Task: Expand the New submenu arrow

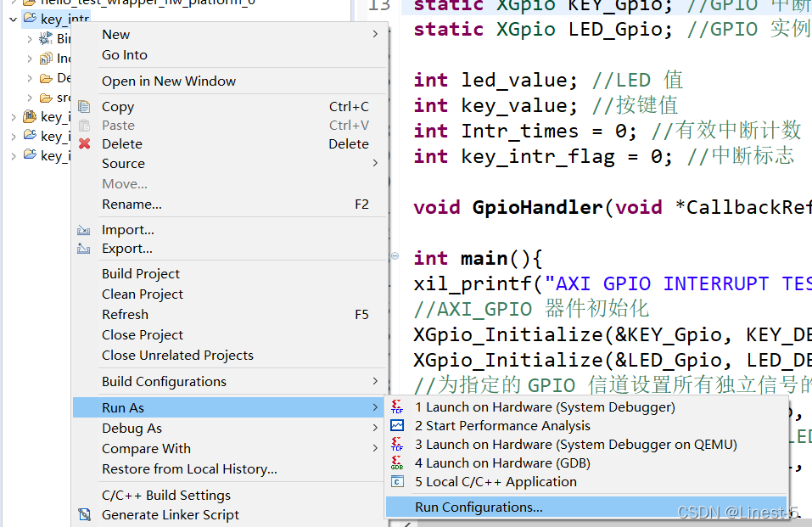Action: coord(375,34)
